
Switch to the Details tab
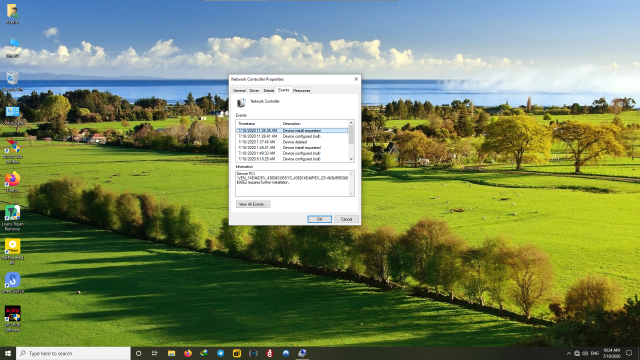(269, 91)
